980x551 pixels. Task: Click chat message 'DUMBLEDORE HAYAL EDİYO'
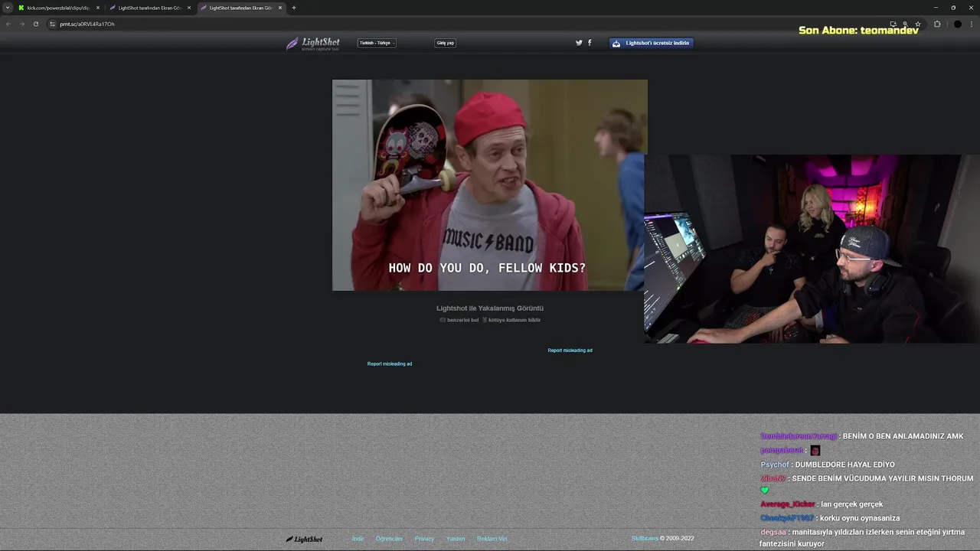(844, 465)
